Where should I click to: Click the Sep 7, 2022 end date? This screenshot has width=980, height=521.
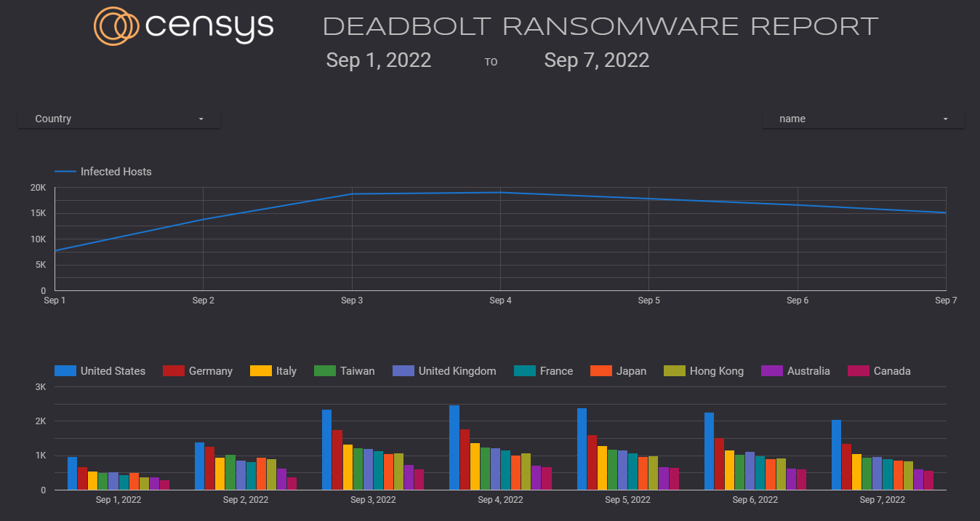coord(596,60)
